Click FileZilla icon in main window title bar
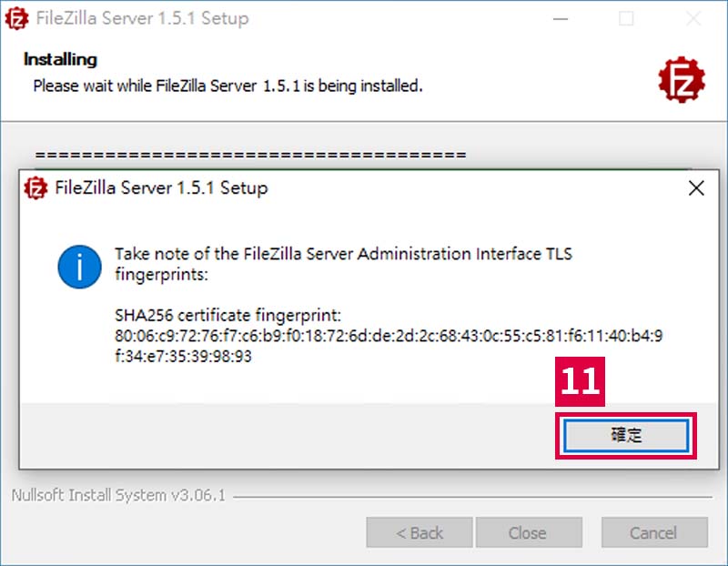 pyautogui.click(x=16, y=18)
